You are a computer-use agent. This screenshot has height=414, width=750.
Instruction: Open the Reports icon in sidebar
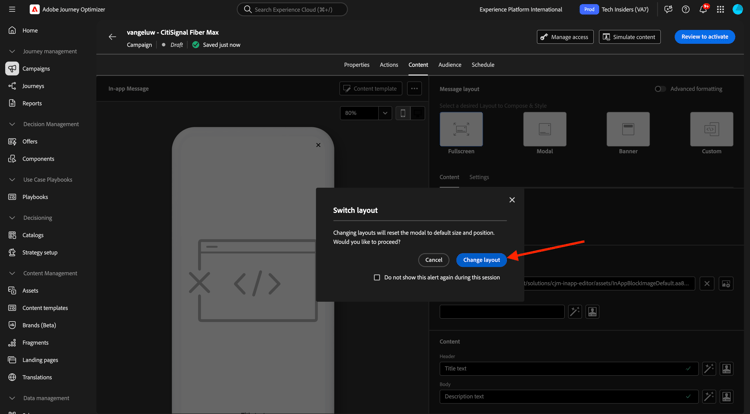(x=12, y=103)
